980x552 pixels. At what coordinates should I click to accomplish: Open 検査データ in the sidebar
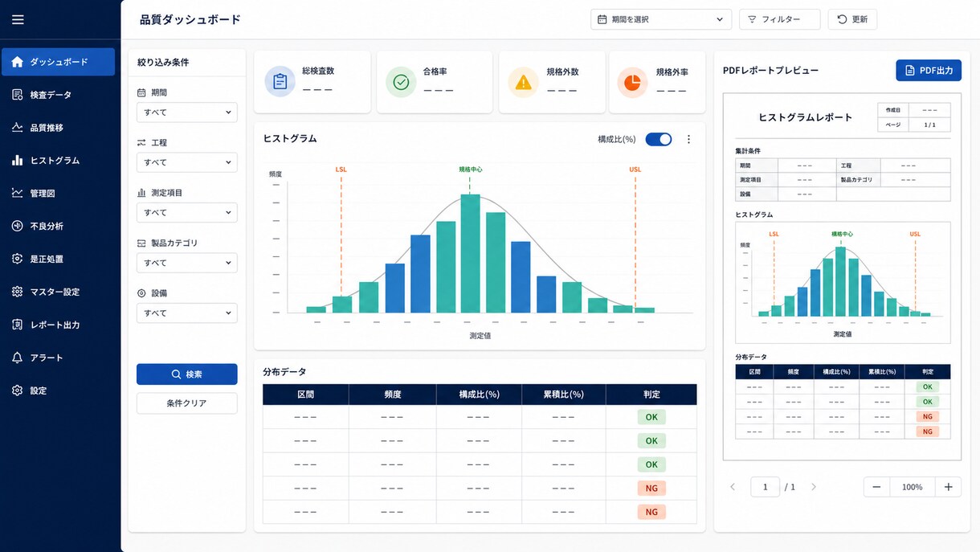pyautogui.click(x=58, y=95)
